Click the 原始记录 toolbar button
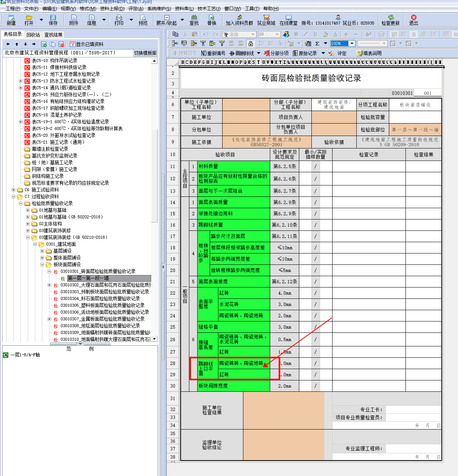This screenshot has height=476, width=458. click(x=305, y=53)
